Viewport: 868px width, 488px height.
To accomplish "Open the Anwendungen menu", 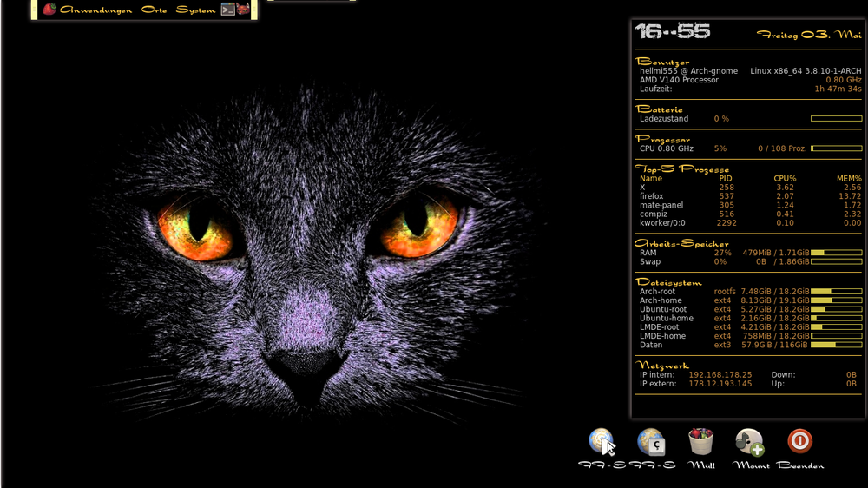I will coord(96,10).
